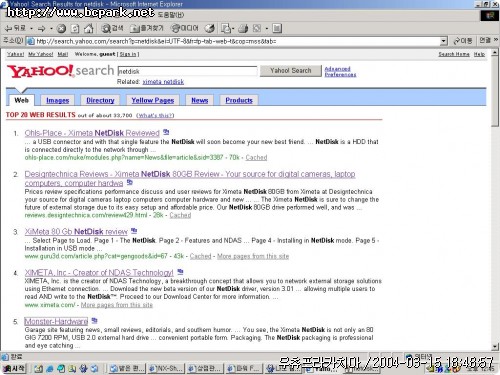500x375 pixels.
Task: Open the Help link at top right
Action: [x=479, y=54]
